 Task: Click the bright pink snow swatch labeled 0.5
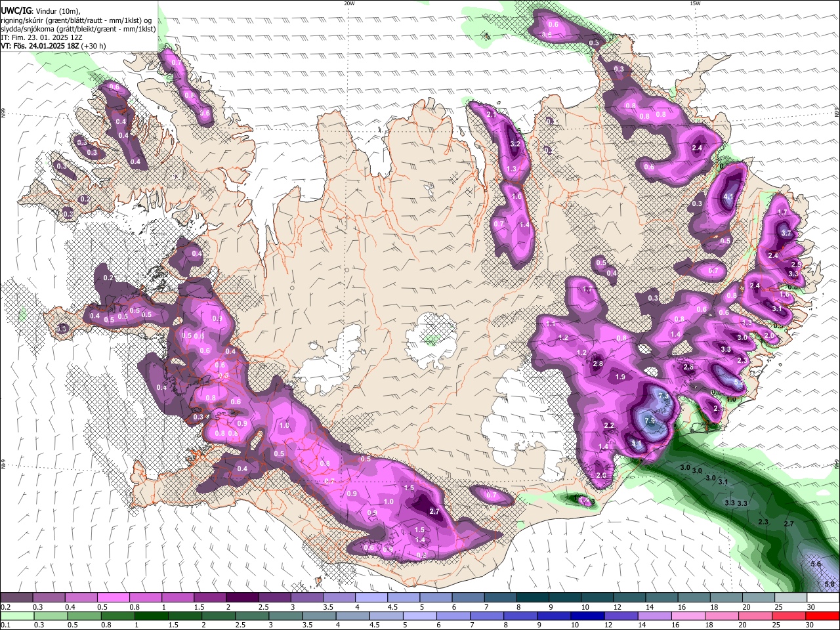coord(113,598)
